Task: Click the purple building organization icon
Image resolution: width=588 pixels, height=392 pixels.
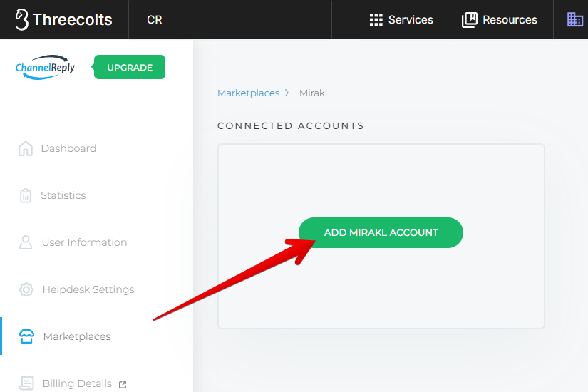Action: 575,19
